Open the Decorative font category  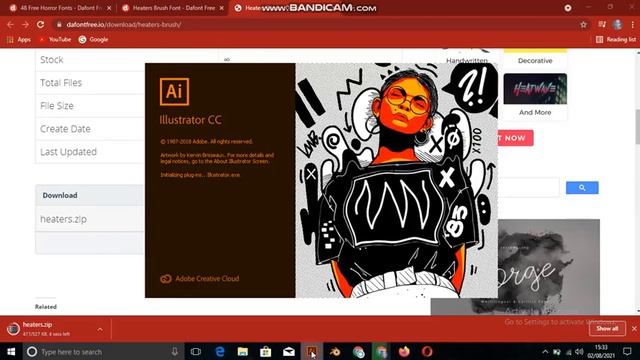point(535,60)
